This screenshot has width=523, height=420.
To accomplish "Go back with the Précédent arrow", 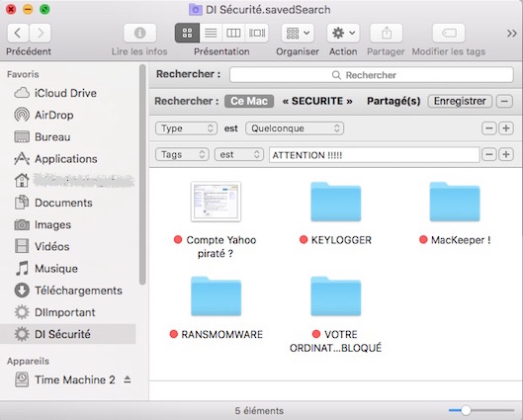I will point(18,33).
